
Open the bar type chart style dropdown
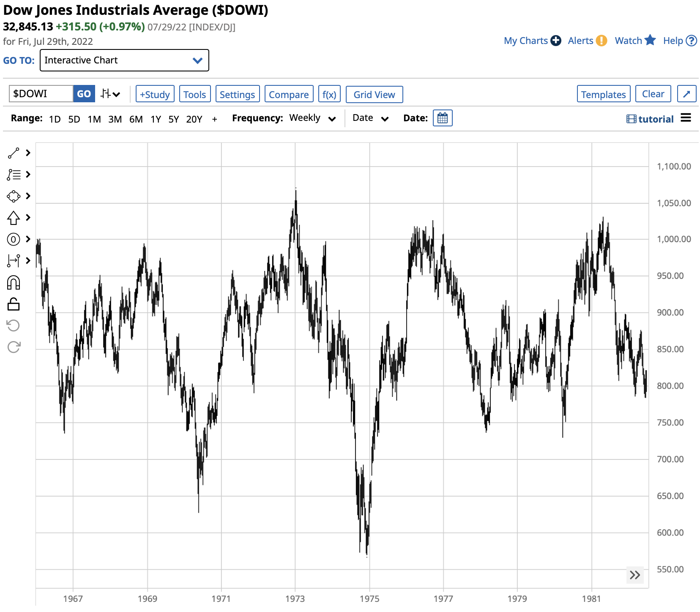[x=110, y=94]
